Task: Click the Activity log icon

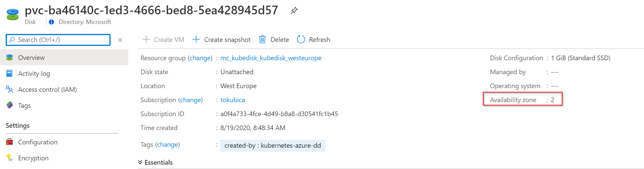Action: (10, 74)
